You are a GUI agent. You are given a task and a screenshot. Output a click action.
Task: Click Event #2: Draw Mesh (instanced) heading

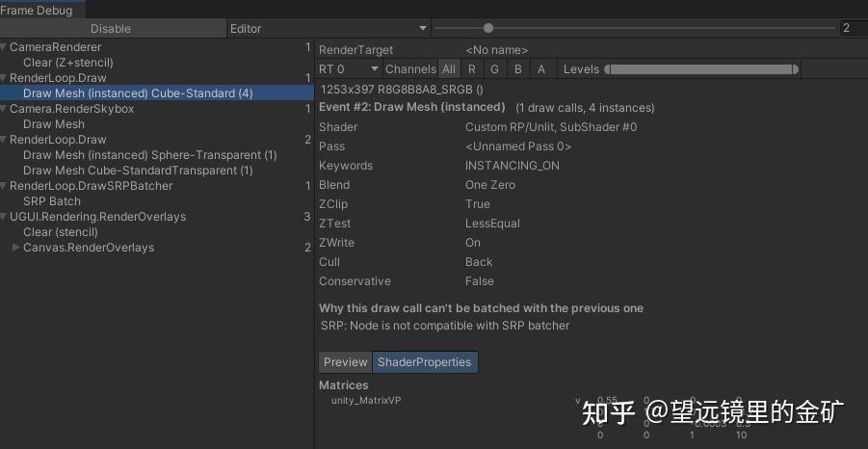click(x=412, y=107)
